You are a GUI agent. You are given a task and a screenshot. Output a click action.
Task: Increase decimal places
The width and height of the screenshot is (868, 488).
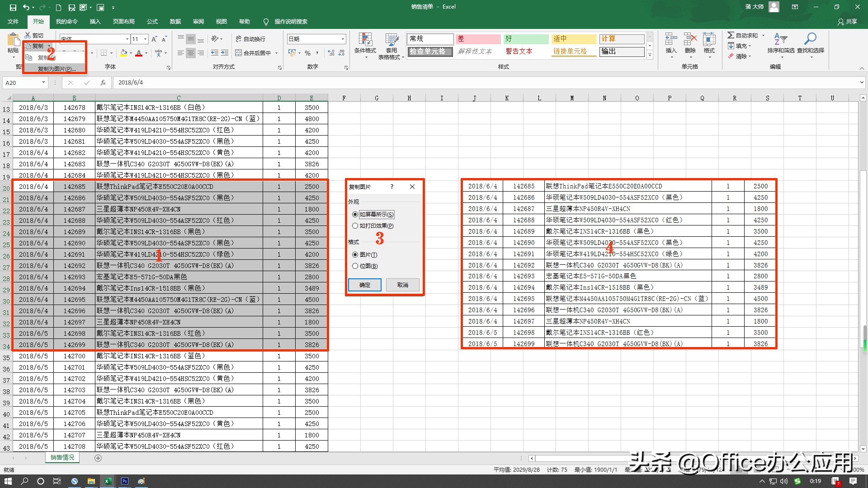tap(331, 53)
